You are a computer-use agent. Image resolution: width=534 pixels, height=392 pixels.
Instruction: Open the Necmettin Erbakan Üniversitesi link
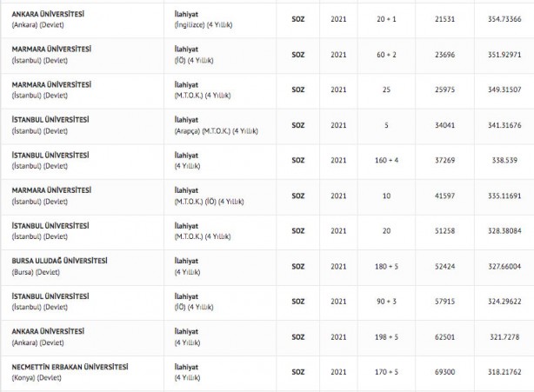(x=70, y=366)
